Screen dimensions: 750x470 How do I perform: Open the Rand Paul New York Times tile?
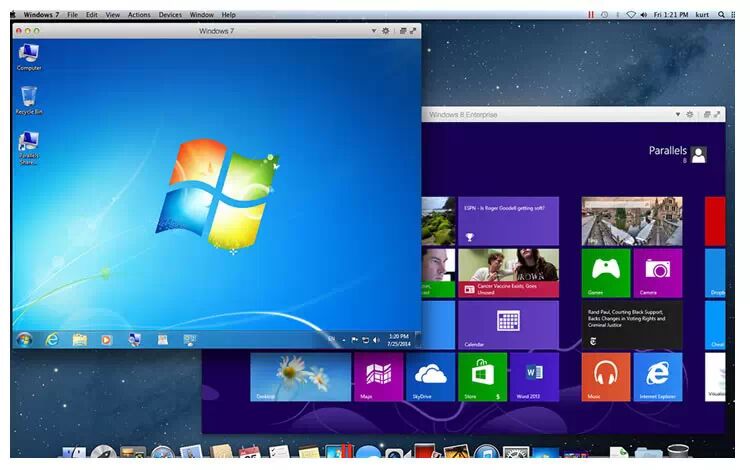point(632,325)
